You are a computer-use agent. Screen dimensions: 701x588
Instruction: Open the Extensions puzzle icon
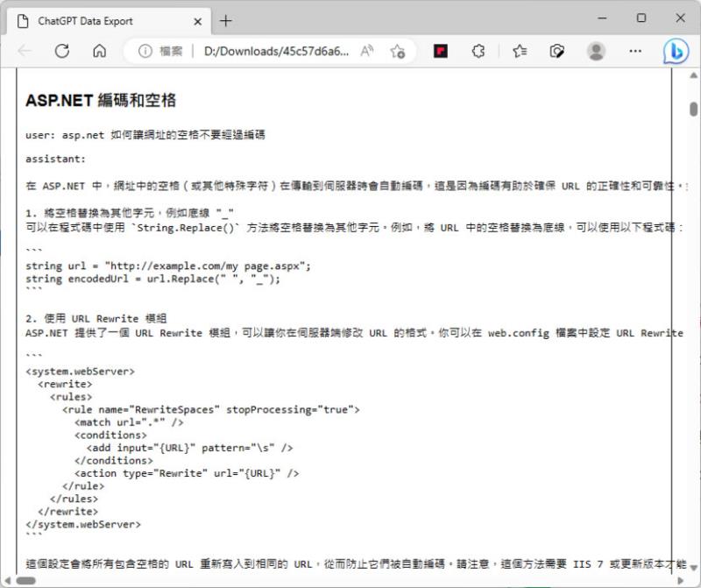(478, 52)
